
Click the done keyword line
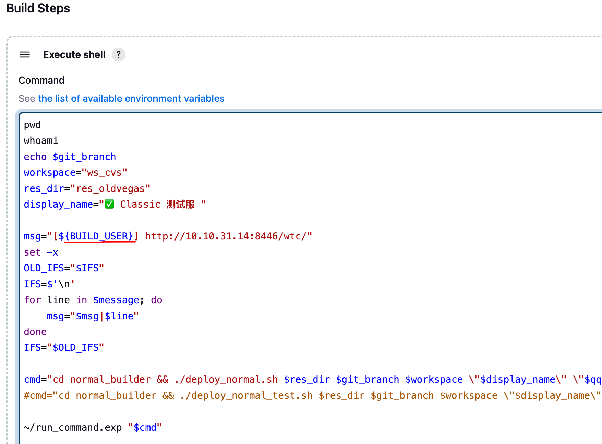tap(35, 331)
